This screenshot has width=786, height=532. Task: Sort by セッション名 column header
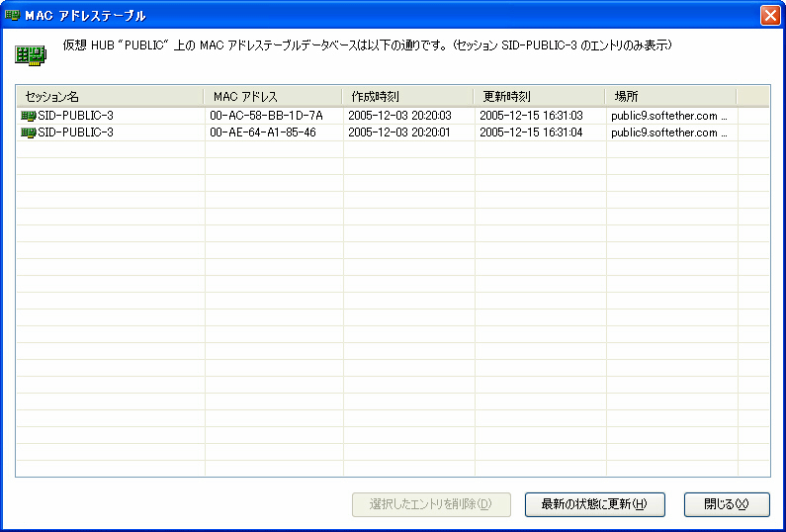click(x=111, y=96)
